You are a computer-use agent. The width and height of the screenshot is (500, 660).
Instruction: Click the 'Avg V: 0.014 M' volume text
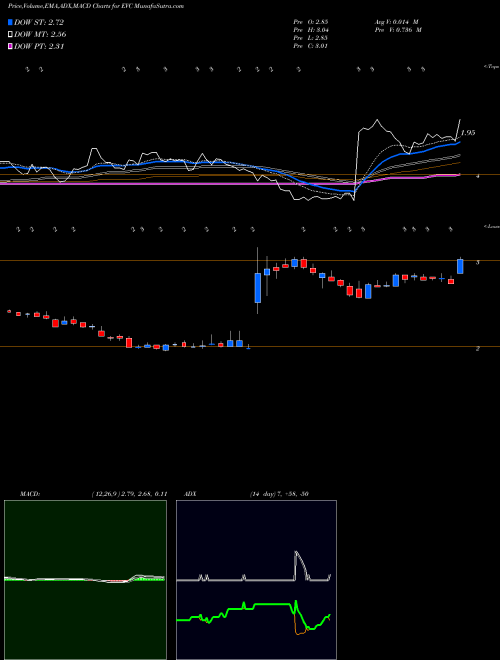(x=396, y=22)
